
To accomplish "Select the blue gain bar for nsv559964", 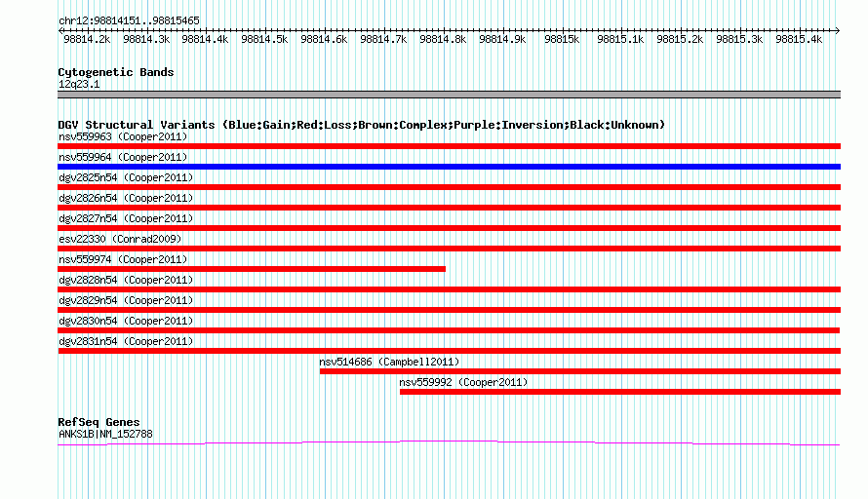I will coord(449,167).
